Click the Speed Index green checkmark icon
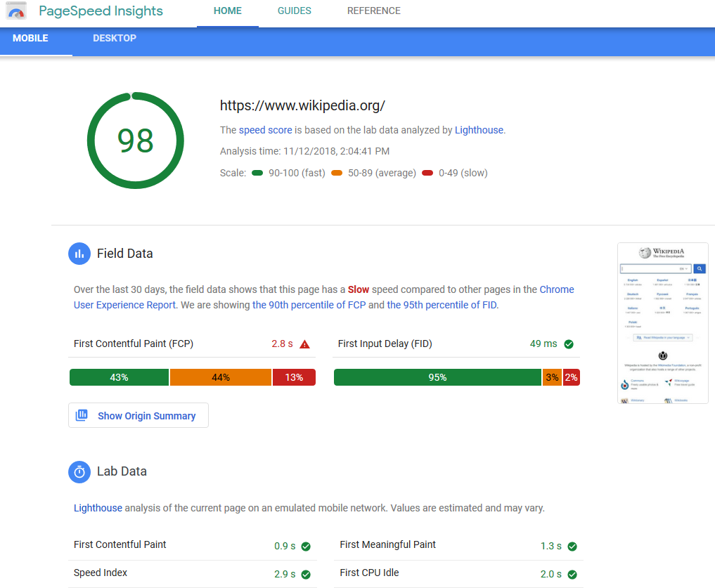 click(x=306, y=575)
